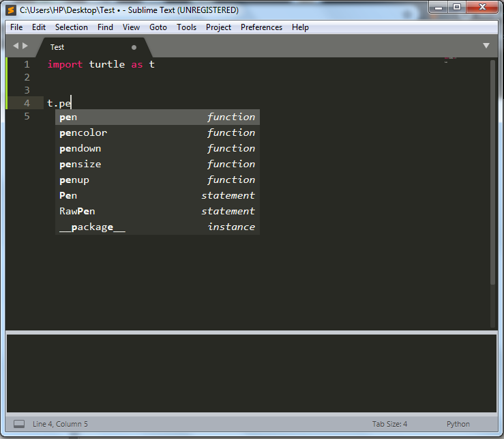
Task: Click line number 5 in gutter
Action: pyautogui.click(x=27, y=116)
